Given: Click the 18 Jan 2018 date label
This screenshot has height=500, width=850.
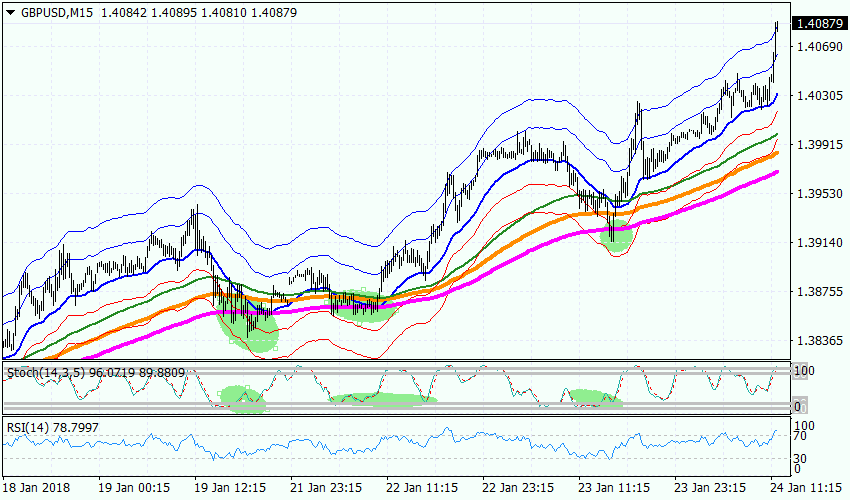Looking at the screenshot, I should click(36, 488).
